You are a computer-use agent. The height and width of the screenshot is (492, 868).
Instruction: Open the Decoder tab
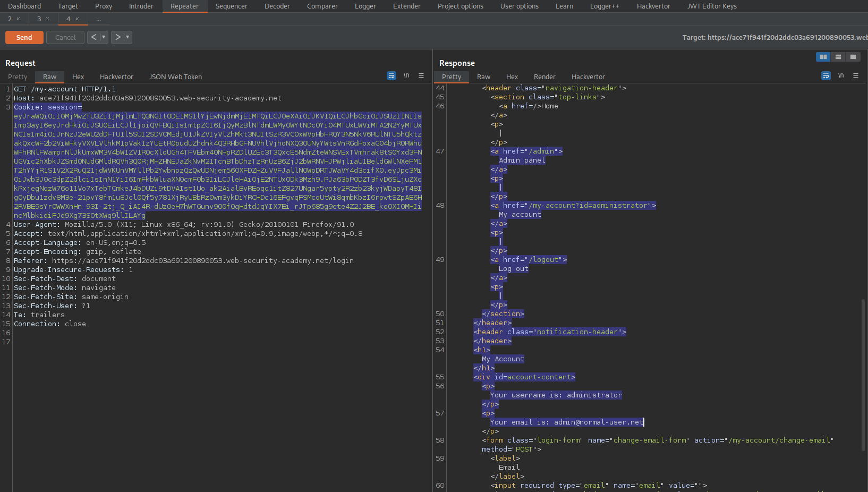277,6
